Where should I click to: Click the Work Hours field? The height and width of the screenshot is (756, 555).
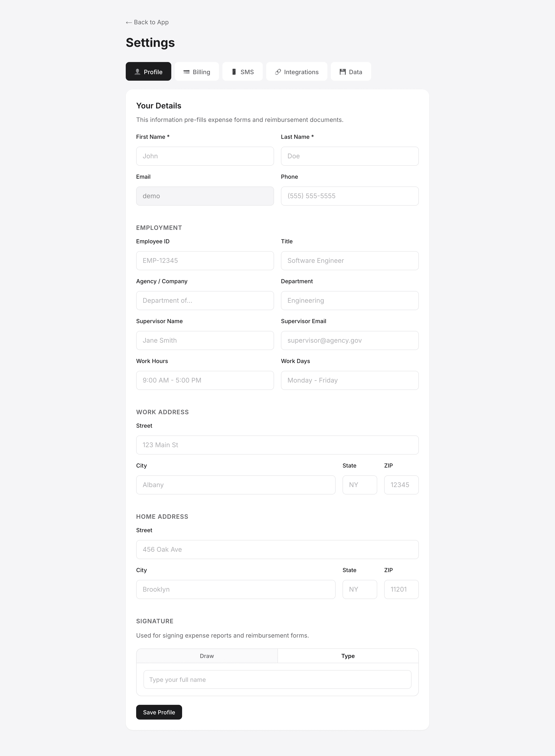click(205, 380)
